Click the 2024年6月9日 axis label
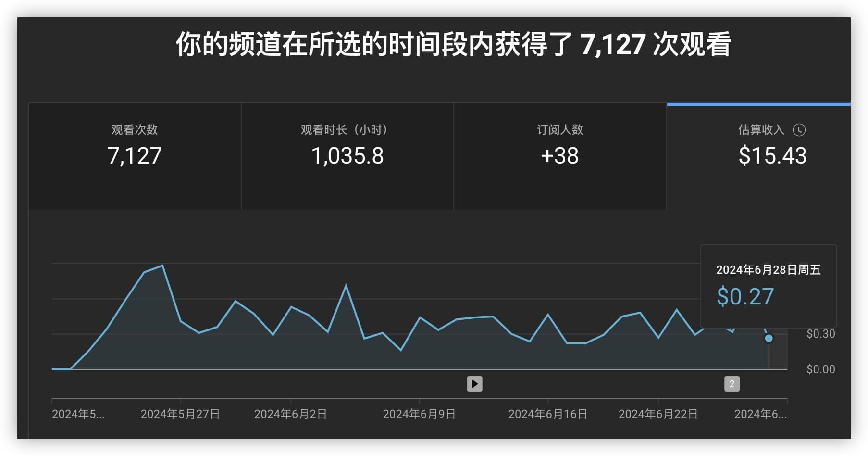Viewport: 868px width, 456px height. [x=419, y=414]
